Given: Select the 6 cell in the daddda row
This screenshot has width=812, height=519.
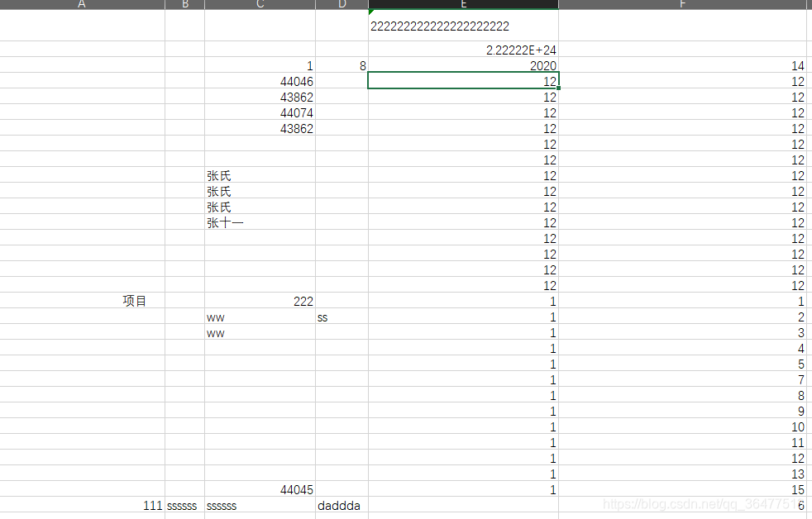Looking at the screenshot, I should pos(682,505).
